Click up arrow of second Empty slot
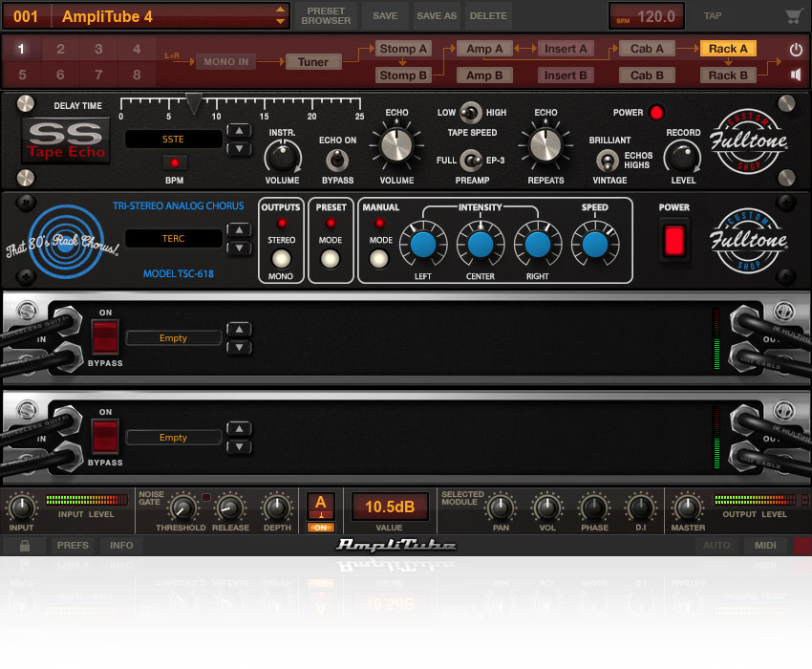 click(x=239, y=429)
